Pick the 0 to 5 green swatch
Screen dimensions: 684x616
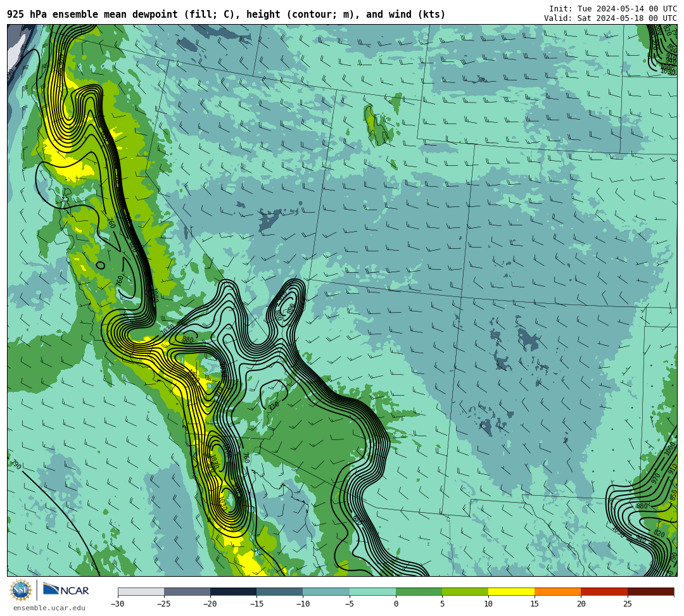pos(419,591)
